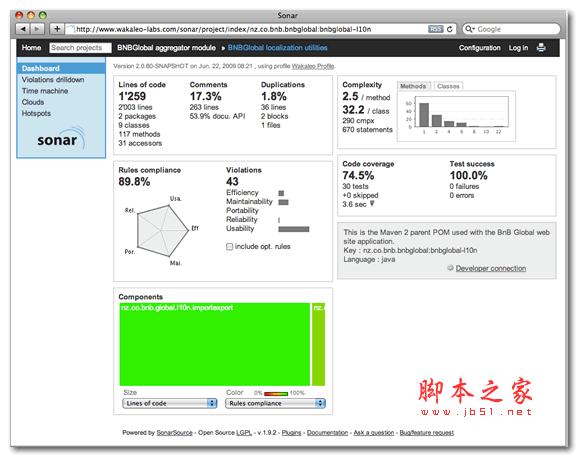Viewport: 579px width, 458px height.
Task: Open the Color dropdown set to Rules compliance
Action: pos(275,403)
